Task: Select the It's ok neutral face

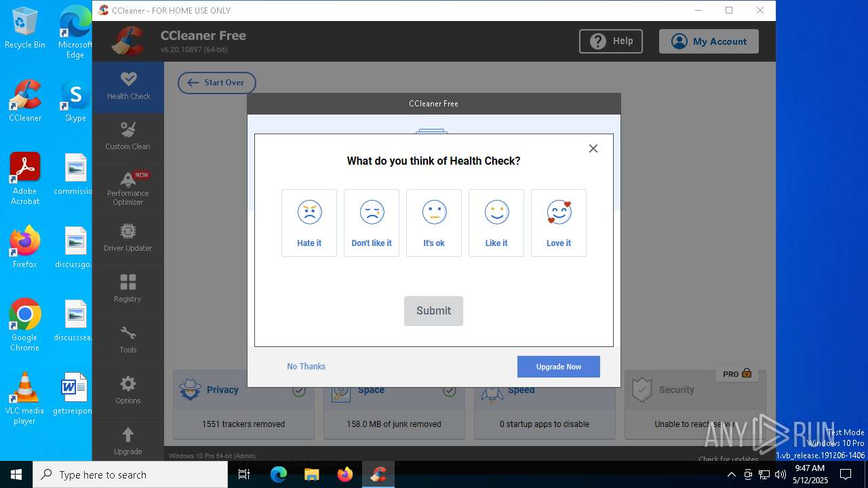Action: click(x=434, y=223)
